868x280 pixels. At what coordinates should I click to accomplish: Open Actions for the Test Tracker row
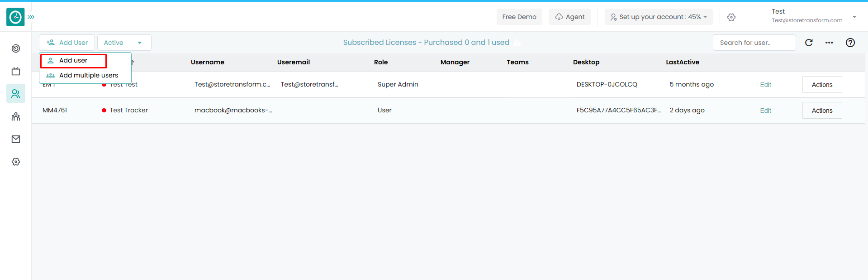click(822, 111)
